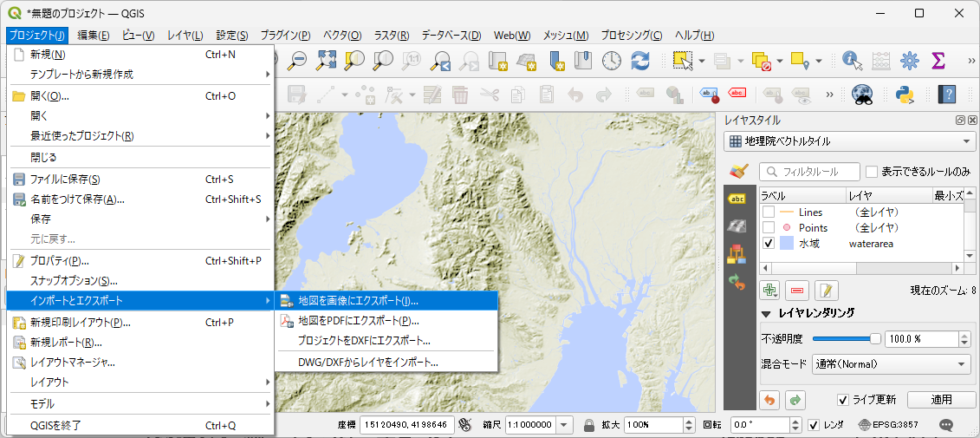Image resolution: width=980 pixels, height=438 pixels.
Task: Edit current rule with pencil button
Action: pos(826,291)
